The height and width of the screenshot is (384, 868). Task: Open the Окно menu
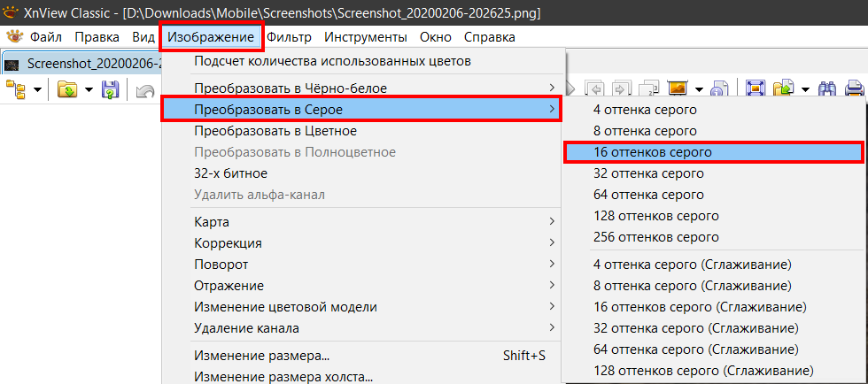(436, 38)
